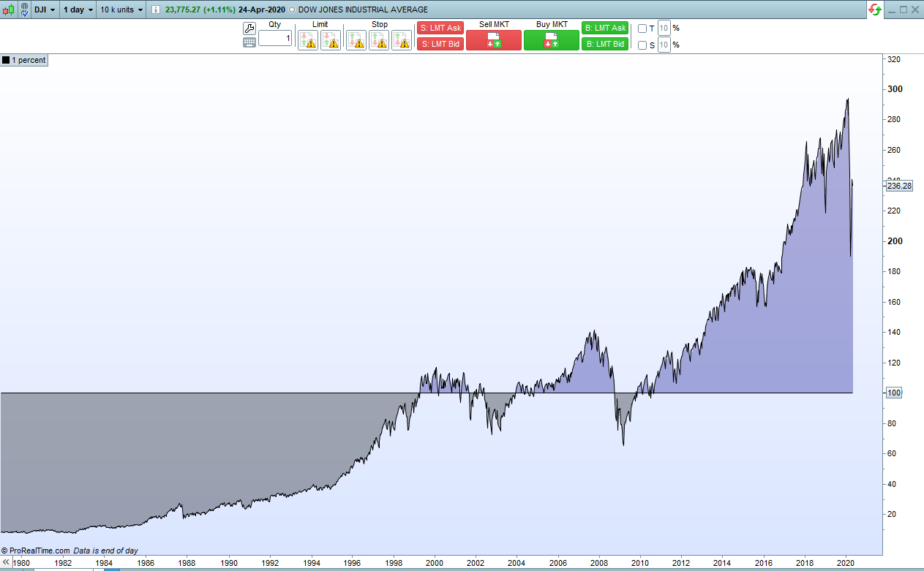
Task: Select the '1 percent' indicator label
Action: 25,61
